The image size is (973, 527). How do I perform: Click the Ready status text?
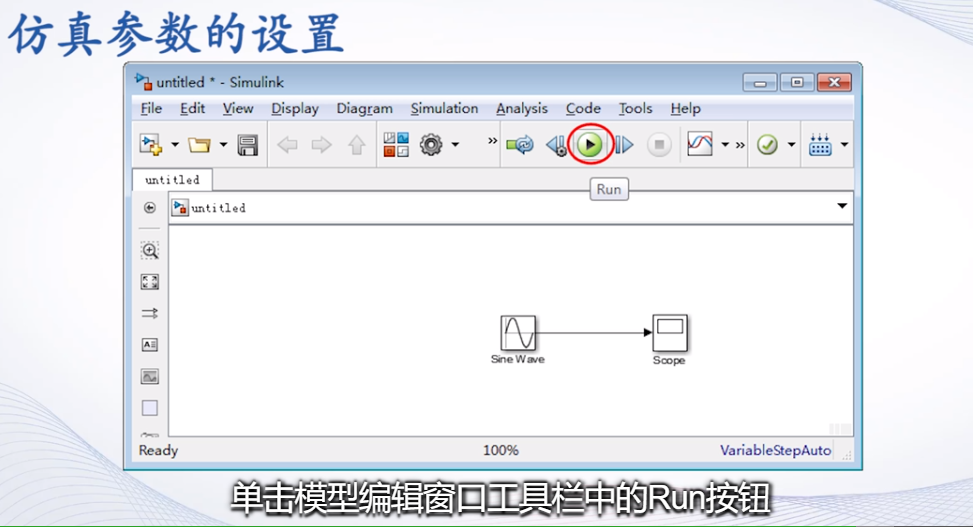tap(158, 451)
